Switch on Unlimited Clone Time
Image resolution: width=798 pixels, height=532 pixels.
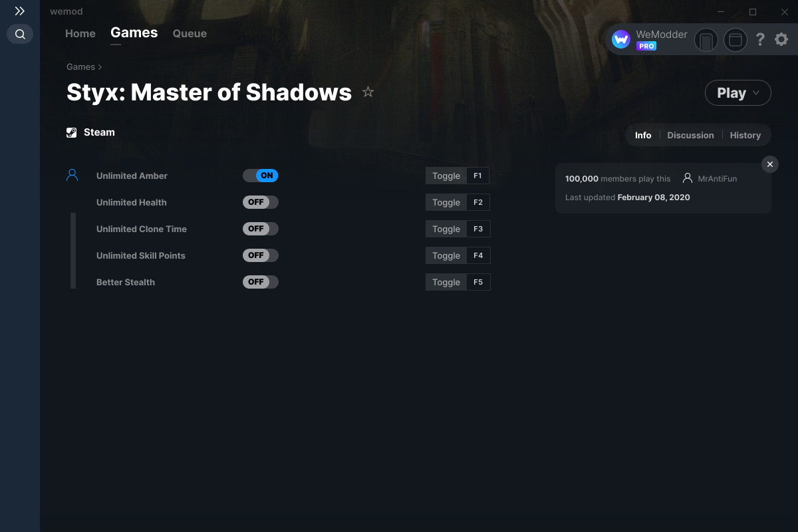261,229
